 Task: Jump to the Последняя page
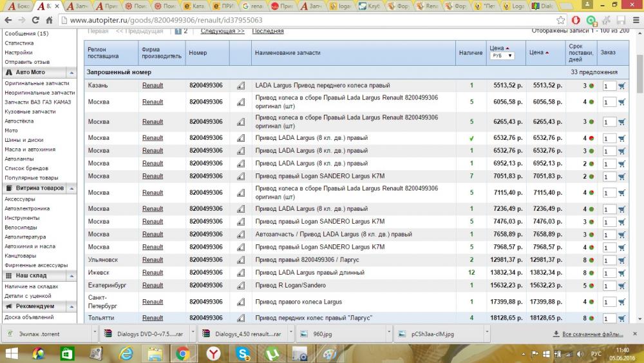(x=268, y=31)
